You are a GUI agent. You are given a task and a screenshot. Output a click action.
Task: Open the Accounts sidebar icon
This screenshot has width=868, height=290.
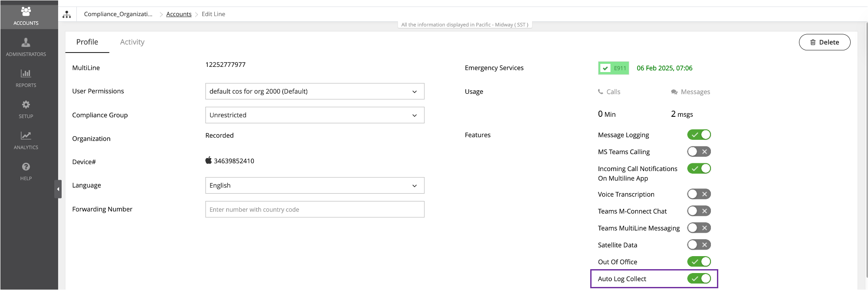[x=26, y=12]
